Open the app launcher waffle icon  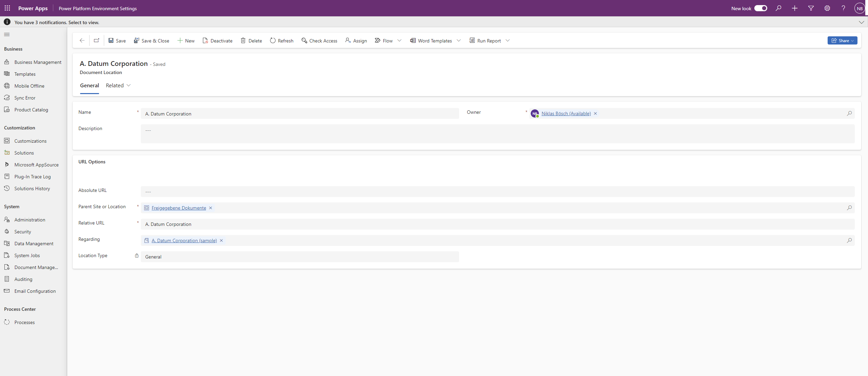pos(7,8)
